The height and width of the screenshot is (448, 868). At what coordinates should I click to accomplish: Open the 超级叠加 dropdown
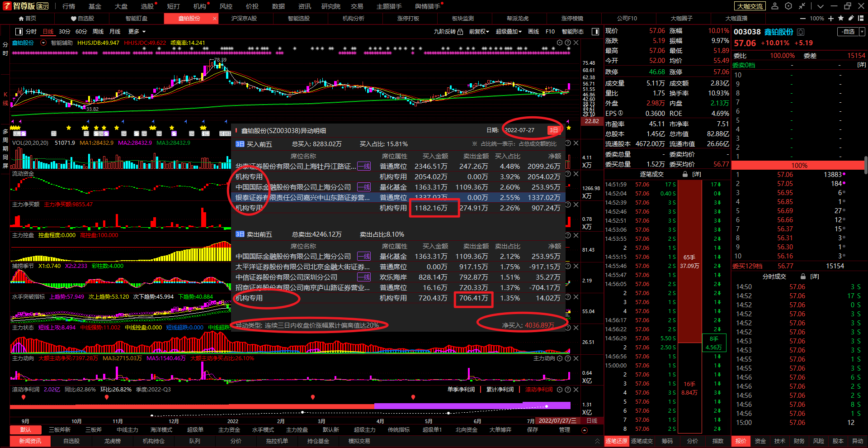point(509,32)
